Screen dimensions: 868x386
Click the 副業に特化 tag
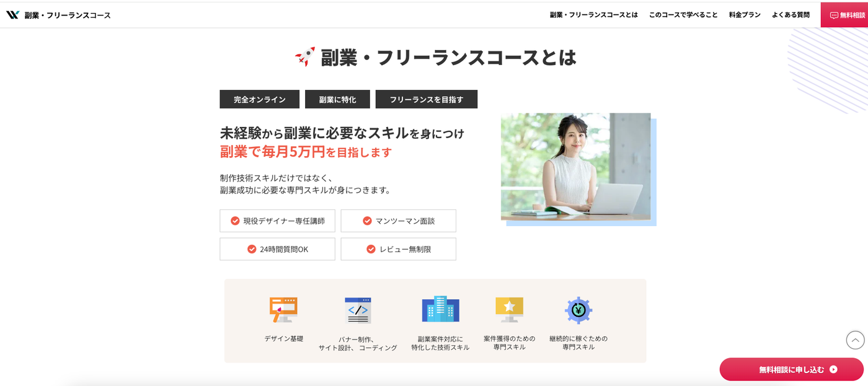pyautogui.click(x=337, y=99)
